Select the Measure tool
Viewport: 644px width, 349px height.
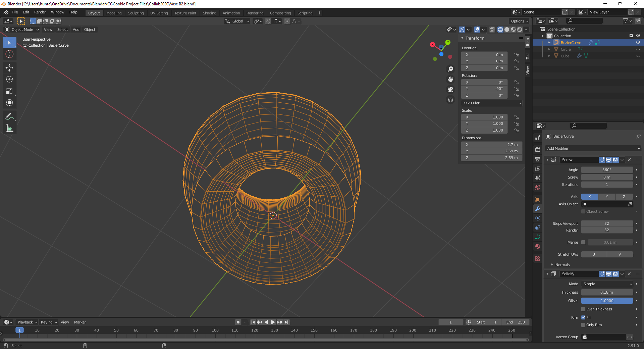(9, 128)
